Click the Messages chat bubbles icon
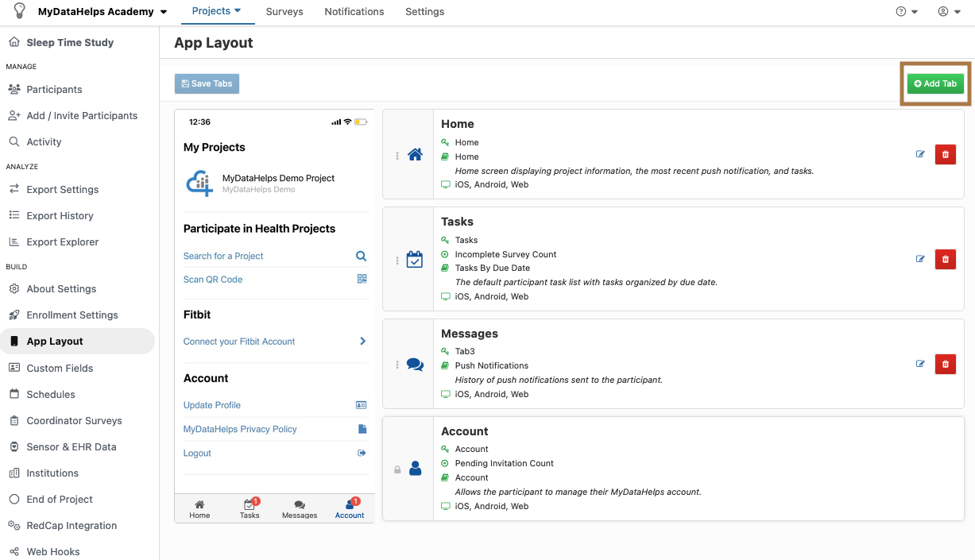The height and width of the screenshot is (560, 975). pos(415,365)
